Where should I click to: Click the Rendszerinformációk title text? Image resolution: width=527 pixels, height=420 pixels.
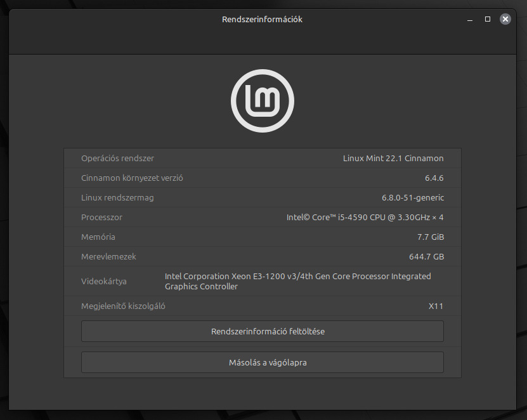tap(262, 20)
